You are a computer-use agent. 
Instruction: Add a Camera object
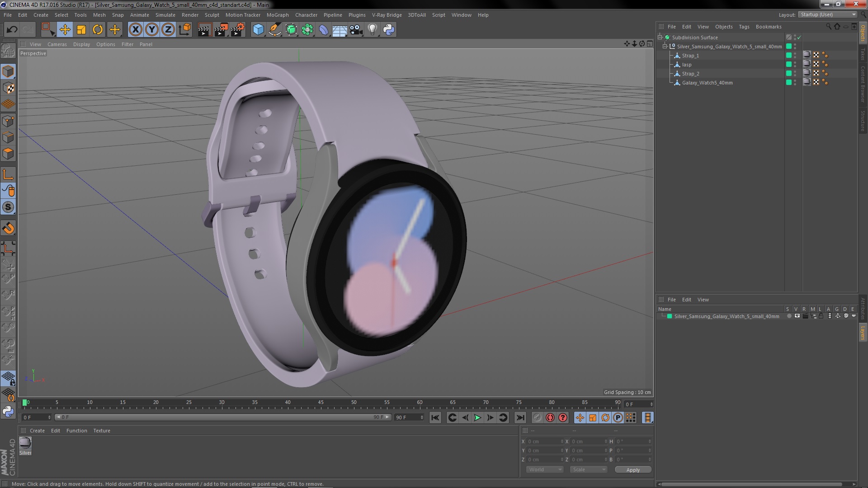[356, 30]
